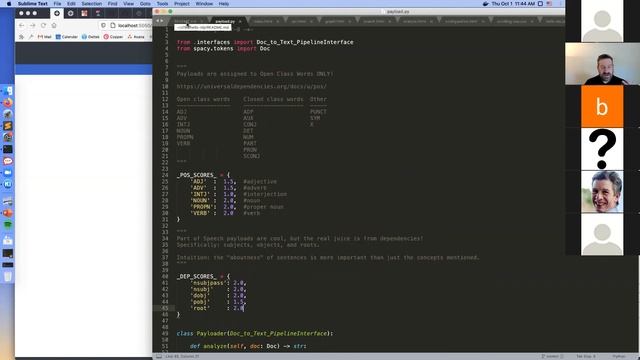The height and width of the screenshot is (360, 640).
Task: Select the second browser tab
Action: 71,13
